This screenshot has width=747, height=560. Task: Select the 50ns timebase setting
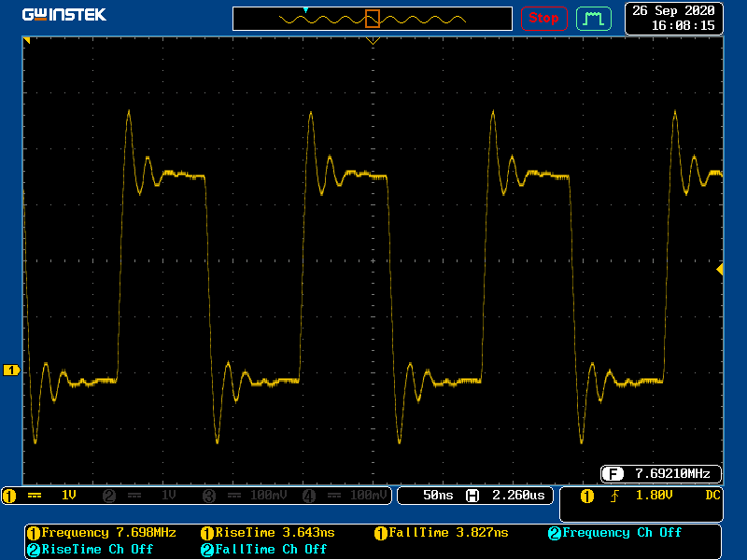pos(437,496)
